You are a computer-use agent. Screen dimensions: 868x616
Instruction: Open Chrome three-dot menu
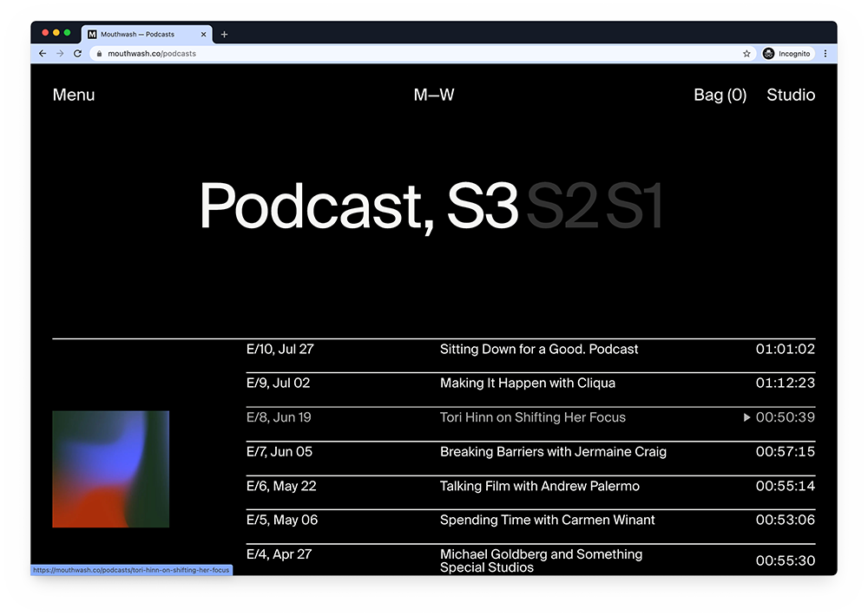point(825,54)
